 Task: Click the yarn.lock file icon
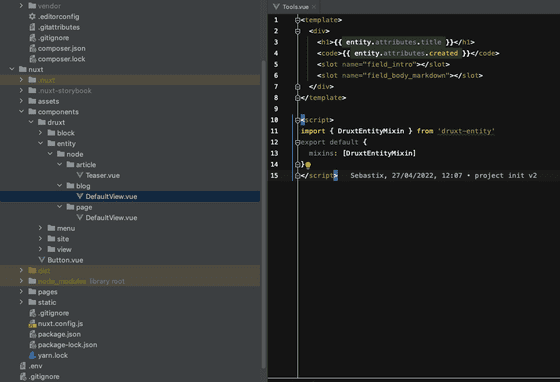(32, 355)
